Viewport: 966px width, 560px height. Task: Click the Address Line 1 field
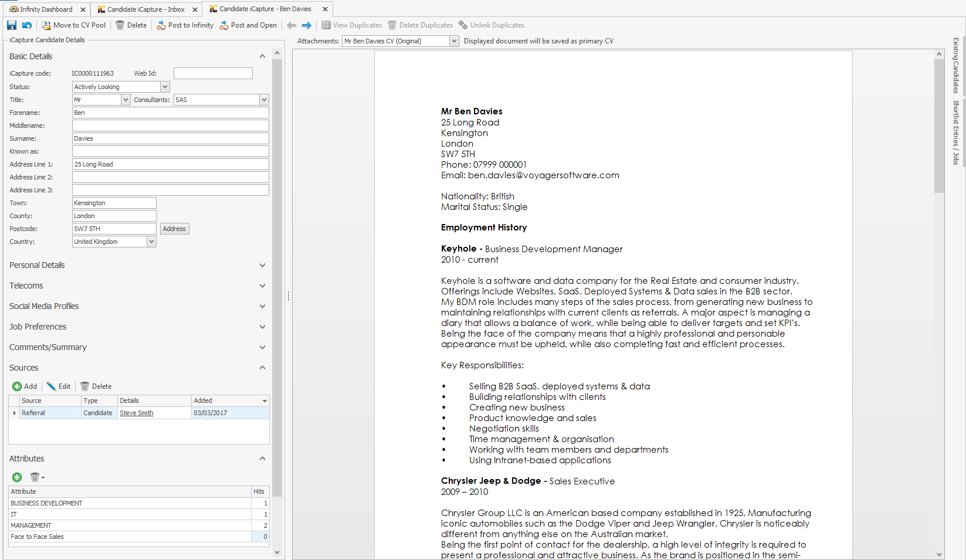[x=171, y=164]
